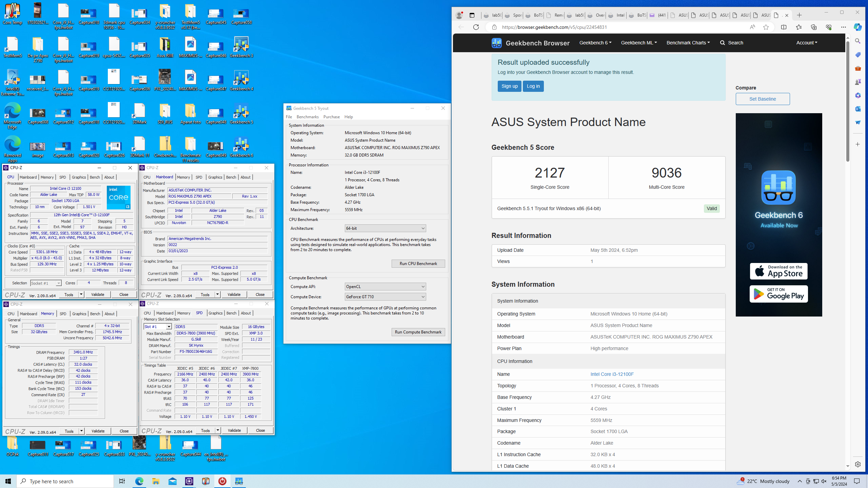Viewport: 868px width, 488px height.
Task: Open Tools dropdown arrow in CPU-Z Memory window
Action: pyautogui.click(x=81, y=431)
